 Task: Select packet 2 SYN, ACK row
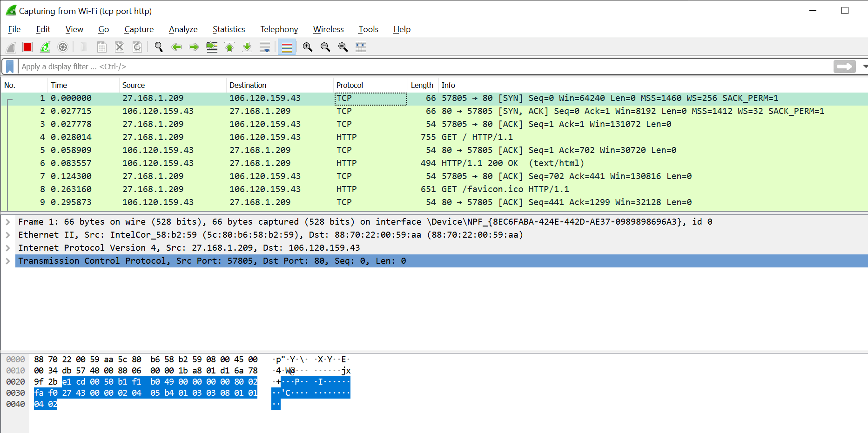434,111
